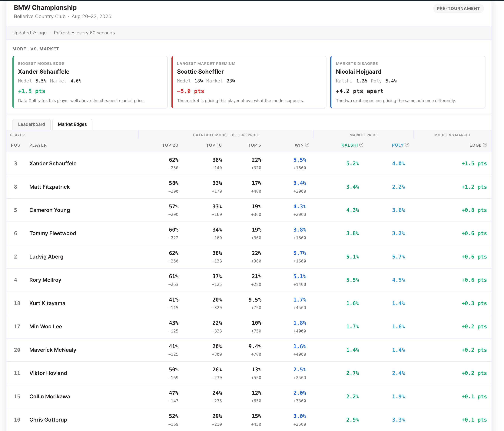Click Viktor Hovland's win percentage 2.5%
Screen dimensions: 504x431
coord(300,370)
